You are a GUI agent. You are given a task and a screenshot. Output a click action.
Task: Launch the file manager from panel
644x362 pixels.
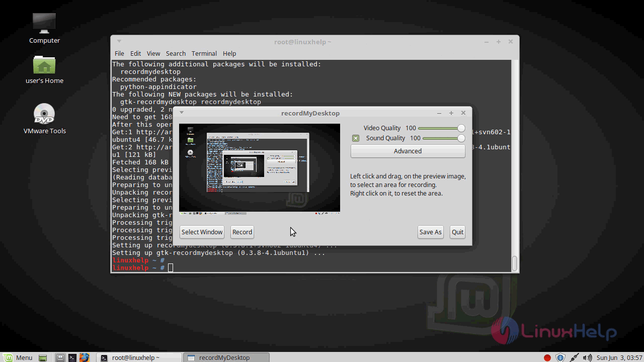(60, 358)
